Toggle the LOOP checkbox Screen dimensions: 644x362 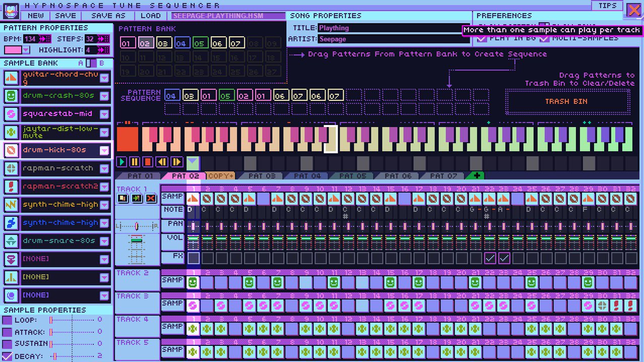pos(7,320)
